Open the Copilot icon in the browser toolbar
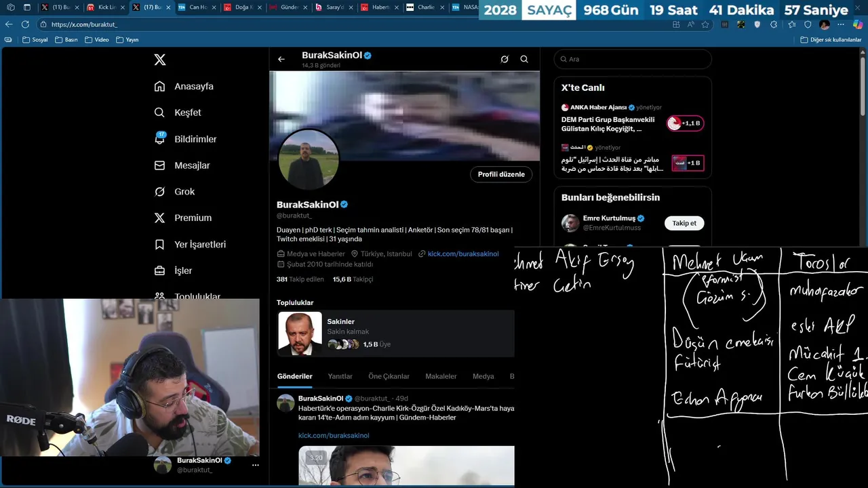 [x=857, y=24]
